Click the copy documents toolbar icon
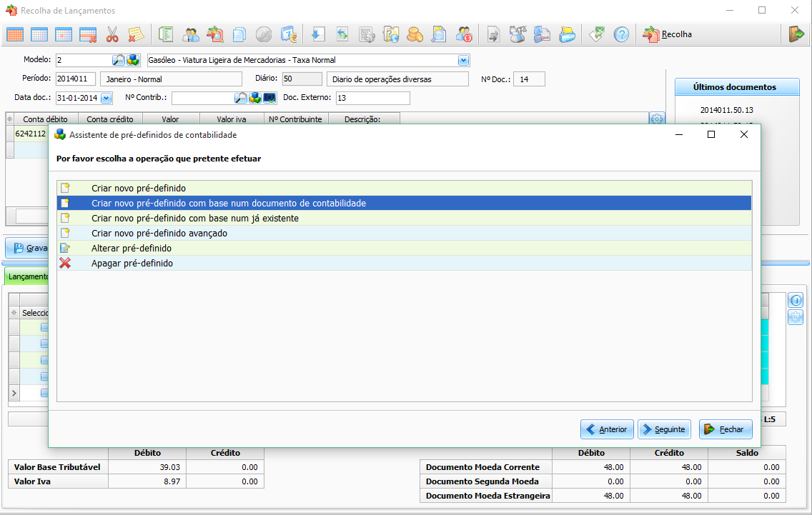 [239, 35]
